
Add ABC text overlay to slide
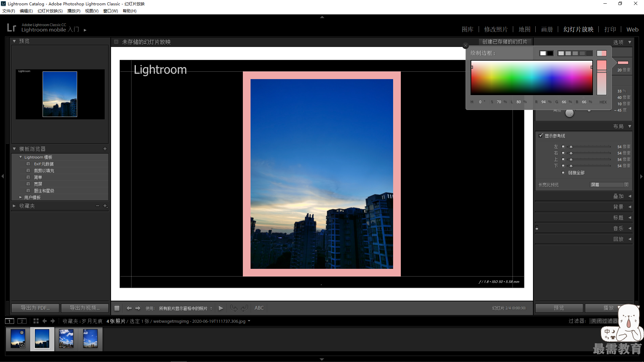(x=259, y=308)
